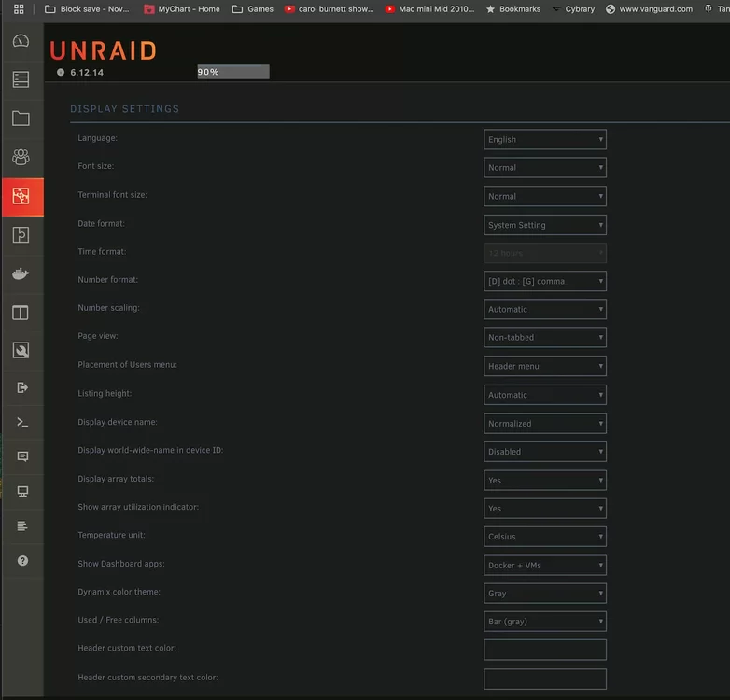Open the Font size dropdown

coord(545,168)
